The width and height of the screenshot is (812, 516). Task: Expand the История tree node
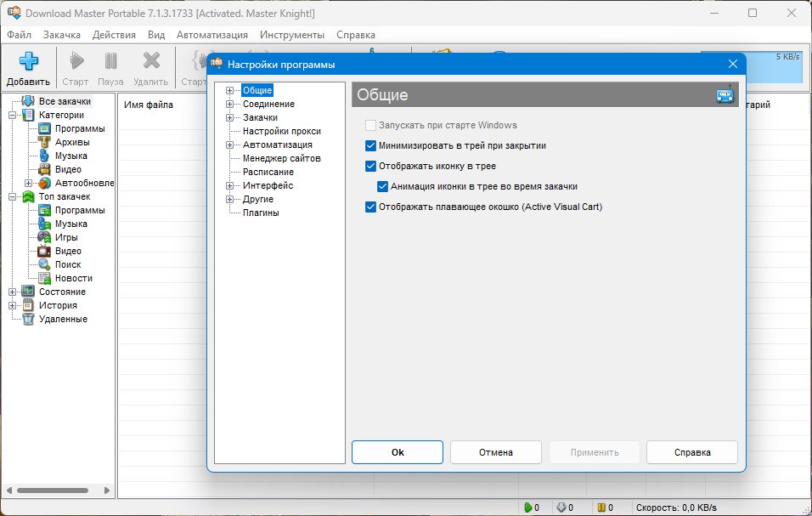pos(12,306)
